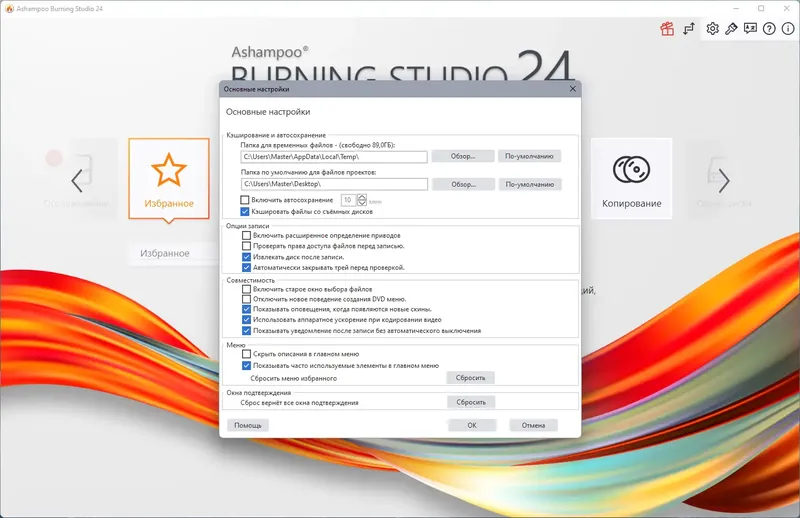Click the switch view arrows icon
Image resolution: width=800 pixels, height=518 pixels.
click(689, 29)
